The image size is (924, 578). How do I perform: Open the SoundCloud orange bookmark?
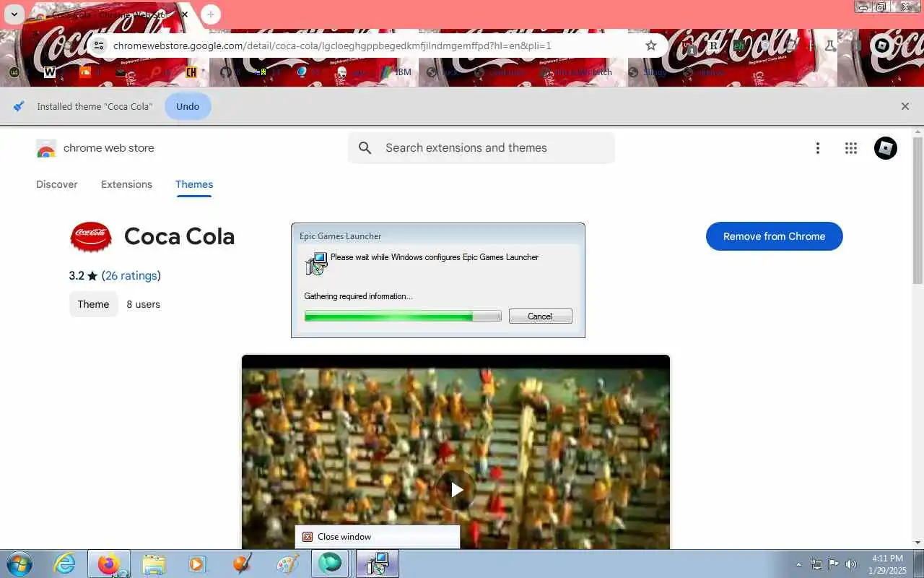coord(85,72)
